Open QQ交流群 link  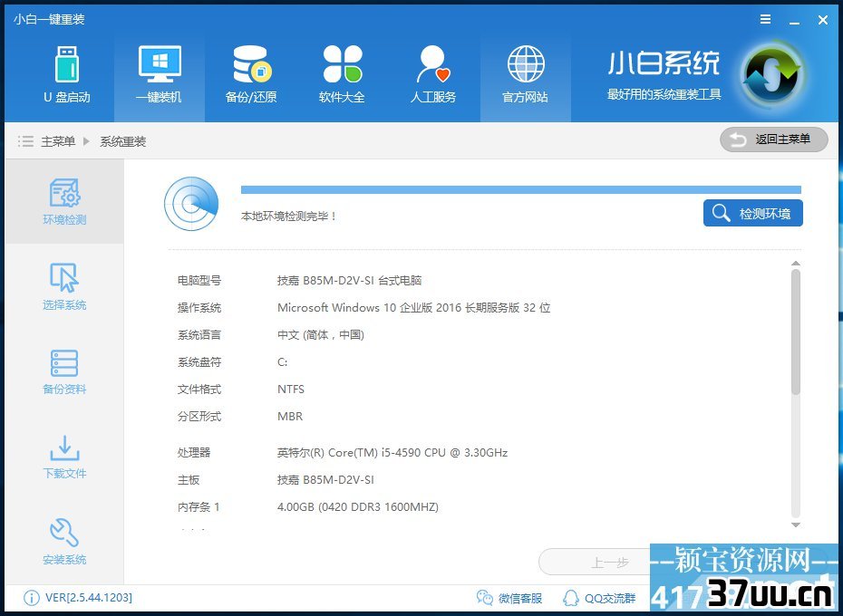coord(599,598)
